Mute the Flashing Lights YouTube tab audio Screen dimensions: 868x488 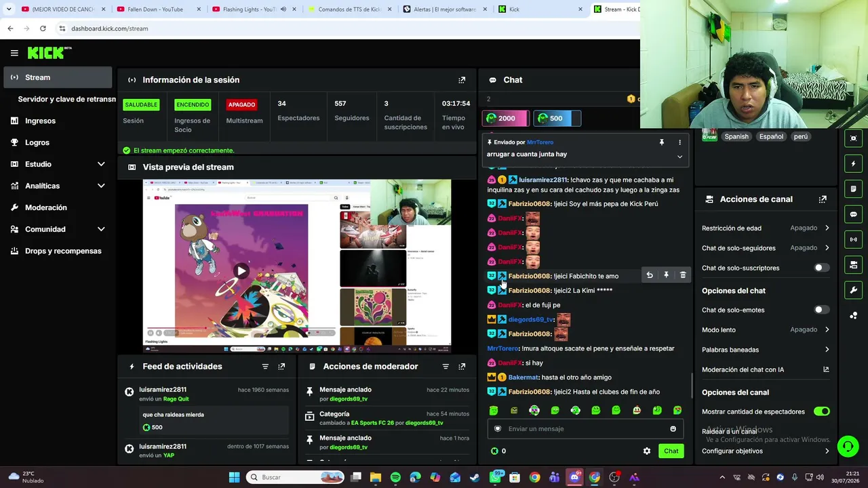[283, 9]
